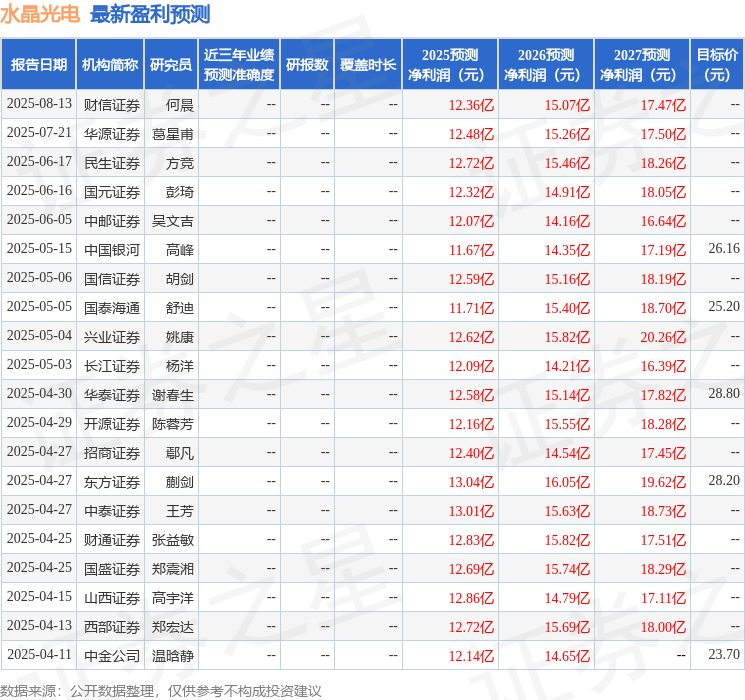The image size is (745, 700).
Task: Click 国盛证券 institution cell
Action: click(x=112, y=568)
